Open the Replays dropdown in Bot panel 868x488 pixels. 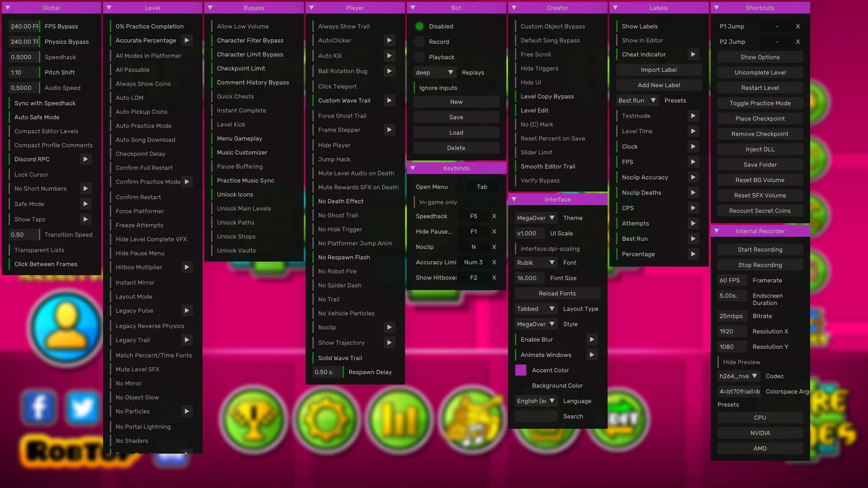[434, 72]
